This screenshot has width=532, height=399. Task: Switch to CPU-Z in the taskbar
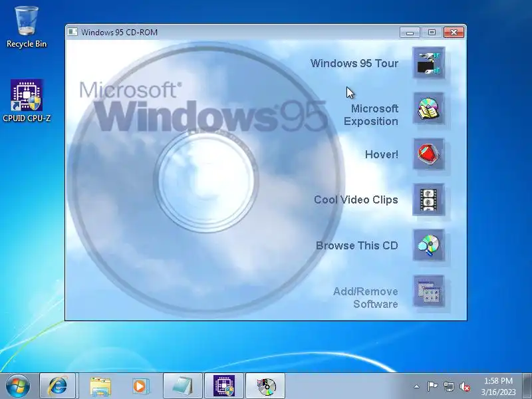pos(224,386)
